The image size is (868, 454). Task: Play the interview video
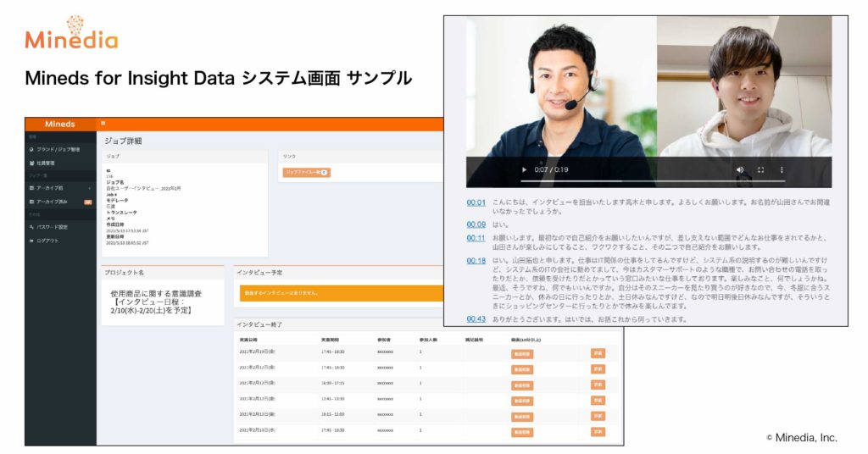[x=524, y=169]
